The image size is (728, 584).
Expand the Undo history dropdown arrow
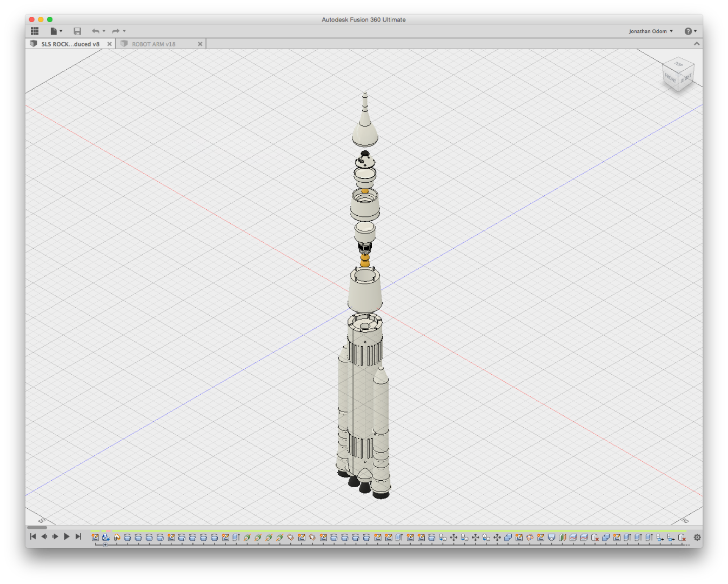(x=104, y=31)
